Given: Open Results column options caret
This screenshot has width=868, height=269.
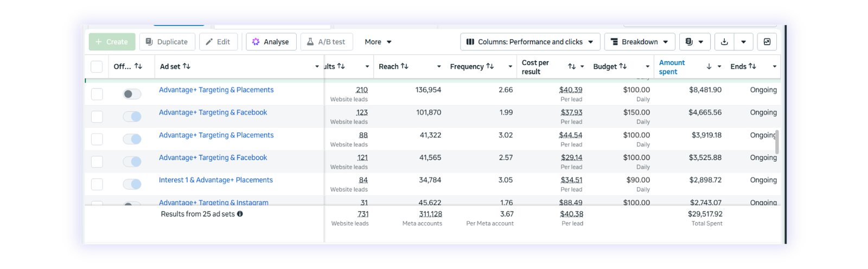Looking at the screenshot, I should tap(367, 67).
